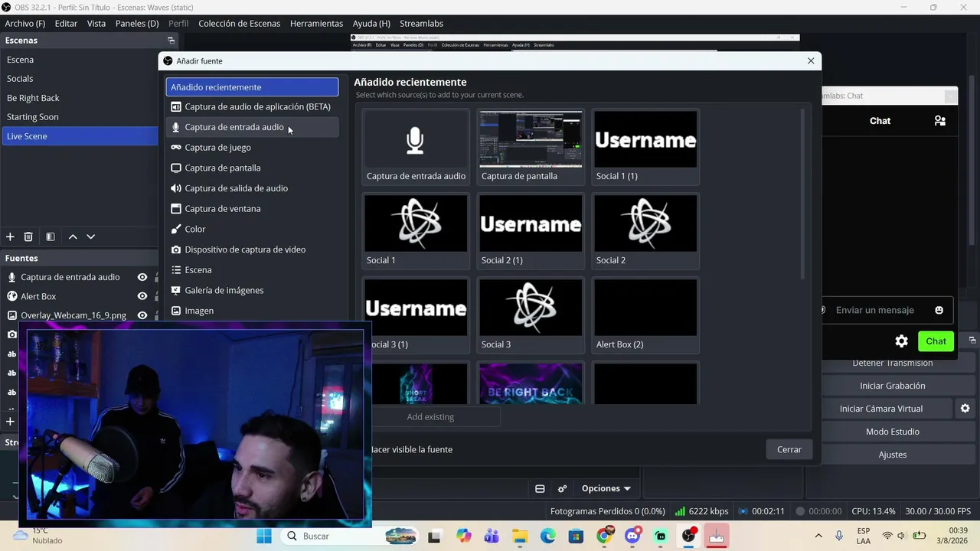Image resolution: width=980 pixels, height=551 pixels.
Task: Switch audio mixer layout icon
Action: [x=540, y=489]
